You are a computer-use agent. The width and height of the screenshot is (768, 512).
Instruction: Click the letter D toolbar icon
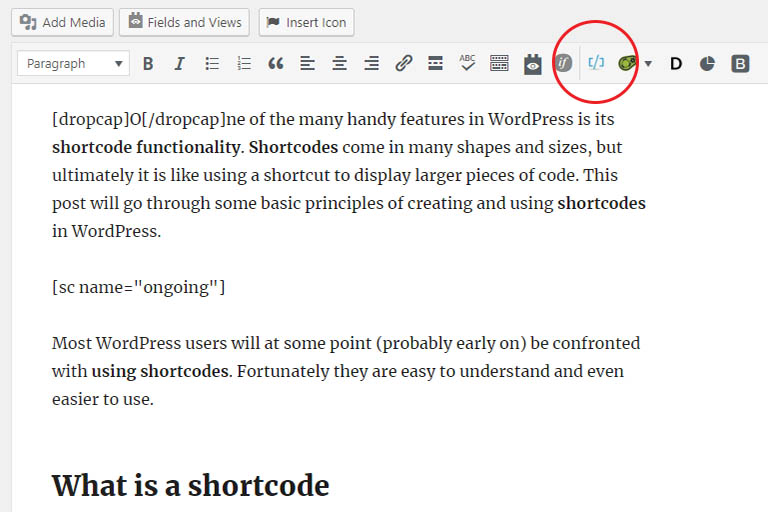676,64
